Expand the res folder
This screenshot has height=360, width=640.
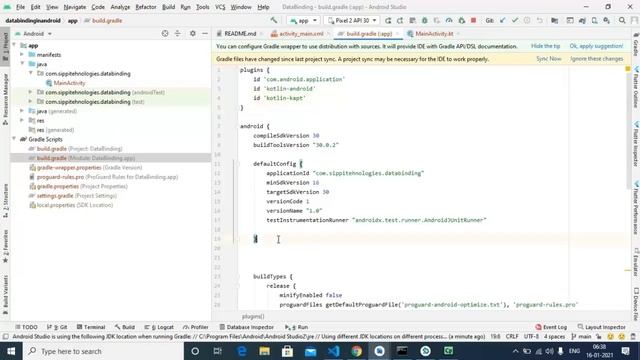pyautogui.click(x=22, y=120)
